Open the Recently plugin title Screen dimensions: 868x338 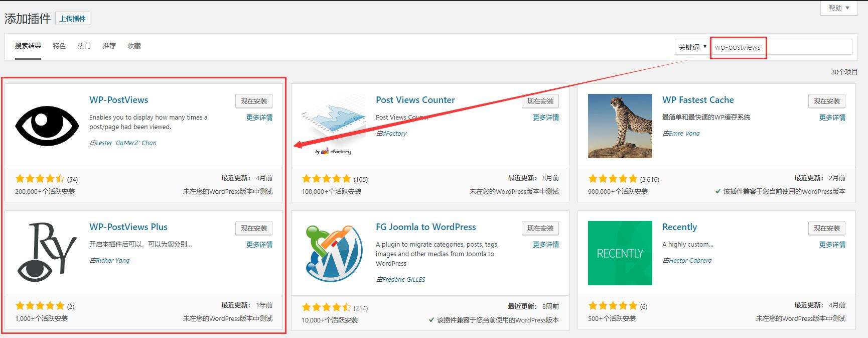680,227
